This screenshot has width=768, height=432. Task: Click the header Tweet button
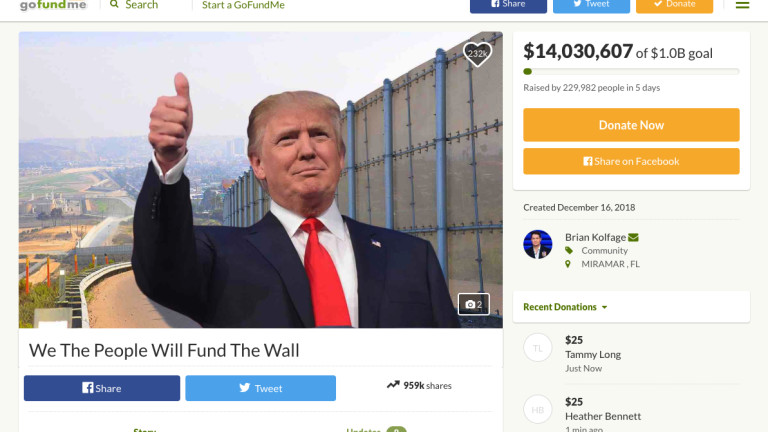tap(591, 5)
